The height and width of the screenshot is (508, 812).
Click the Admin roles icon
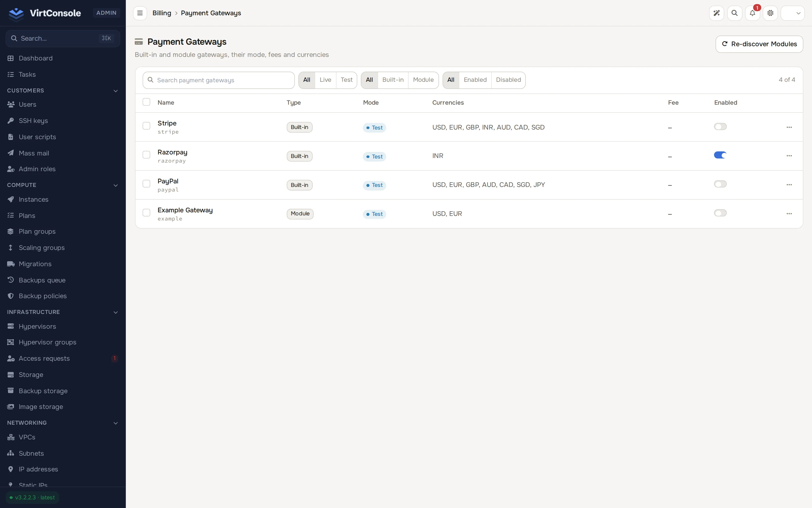(11, 169)
